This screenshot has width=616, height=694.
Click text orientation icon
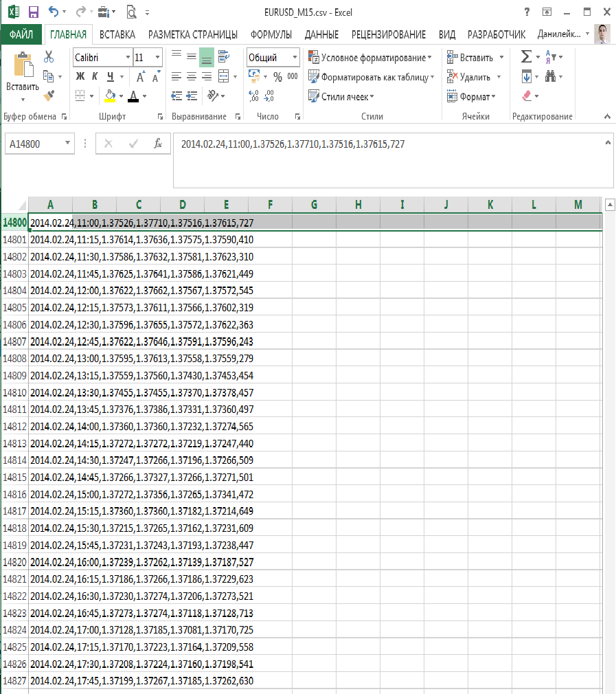[x=213, y=95]
